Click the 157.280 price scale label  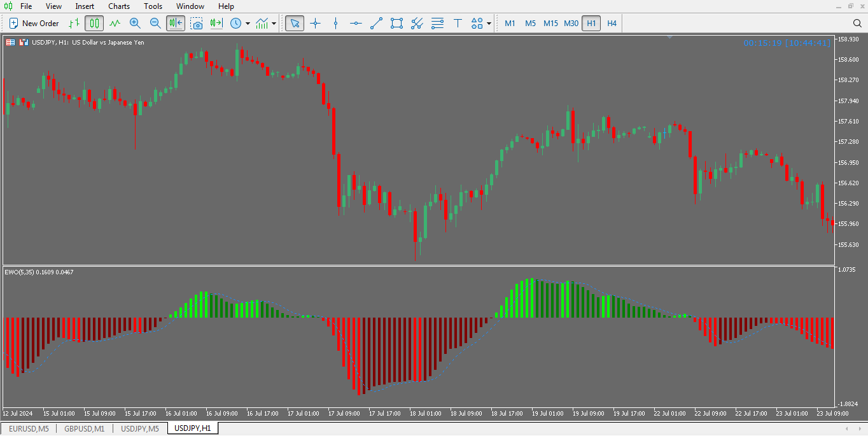tap(850, 142)
